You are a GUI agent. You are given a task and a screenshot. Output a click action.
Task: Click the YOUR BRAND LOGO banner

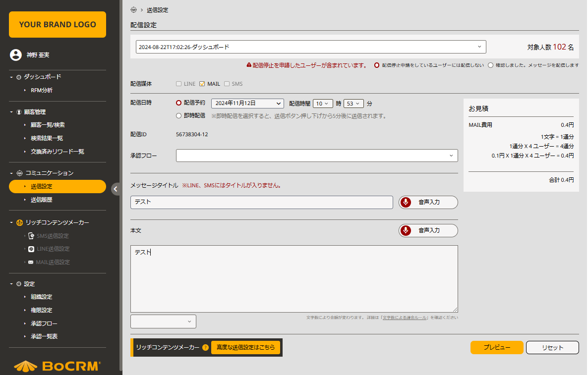(x=58, y=25)
